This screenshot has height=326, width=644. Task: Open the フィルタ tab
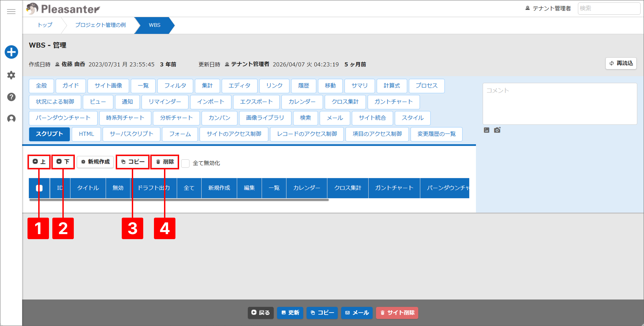(x=175, y=86)
